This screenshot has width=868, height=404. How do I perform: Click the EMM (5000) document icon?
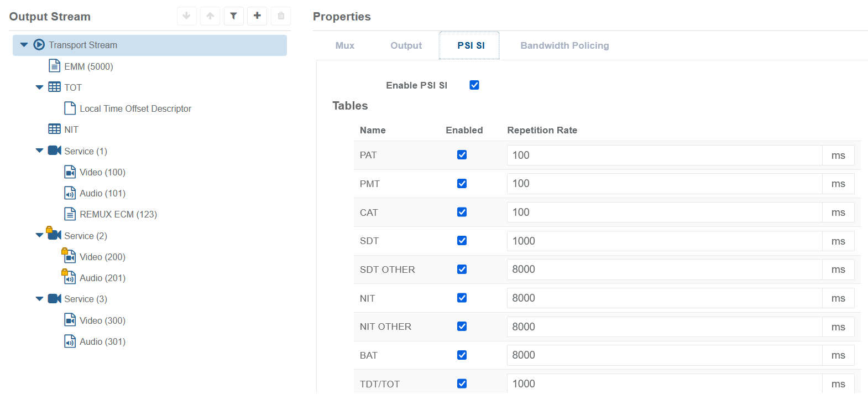tap(54, 66)
